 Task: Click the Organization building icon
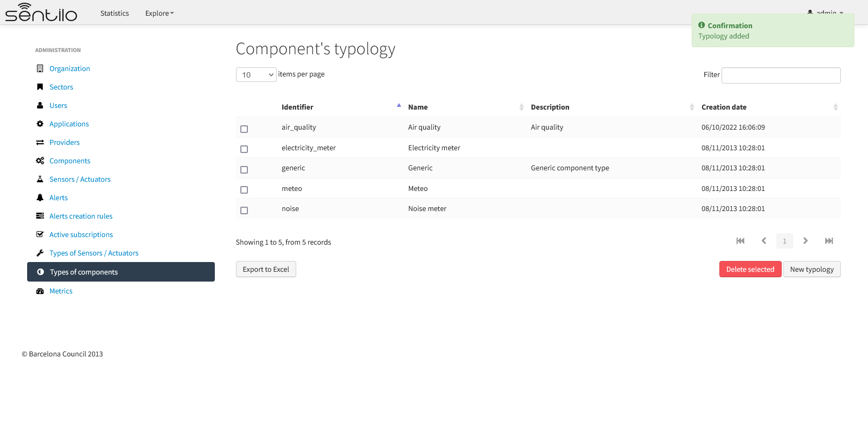40,68
